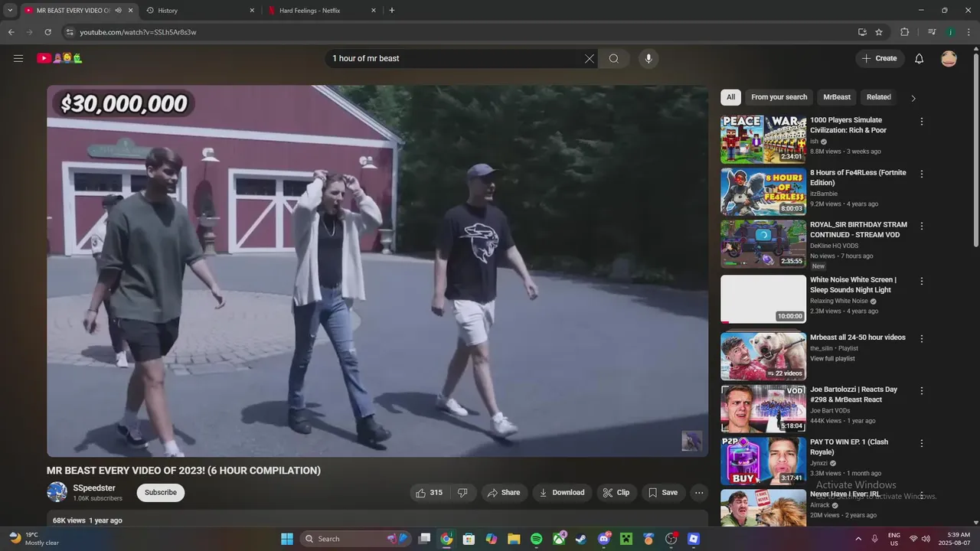This screenshot has height=551, width=980.
Task: Open Discord from the taskbar
Action: tap(603, 539)
